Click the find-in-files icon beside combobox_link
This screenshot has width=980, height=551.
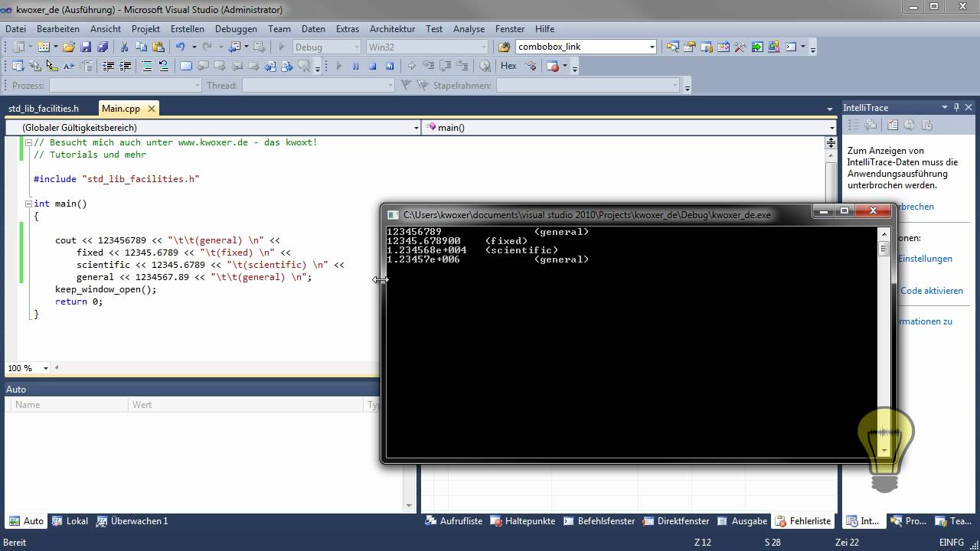[x=505, y=47]
